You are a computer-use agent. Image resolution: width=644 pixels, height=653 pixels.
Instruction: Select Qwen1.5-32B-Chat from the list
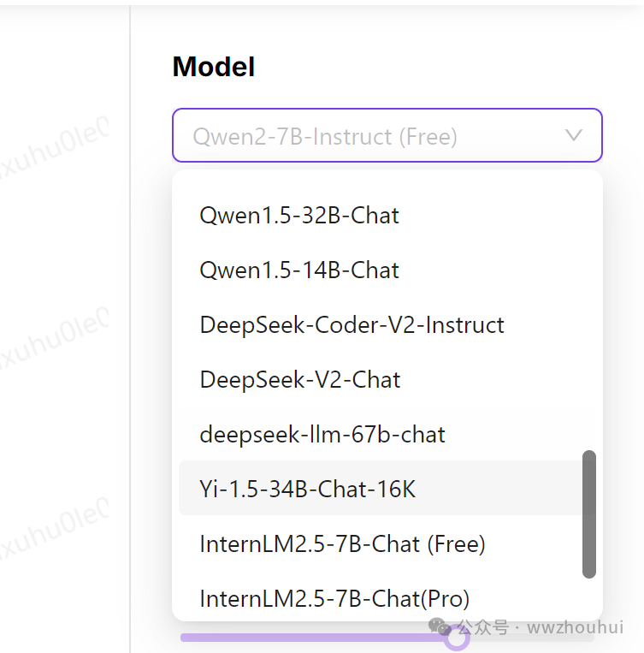(299, 215)
